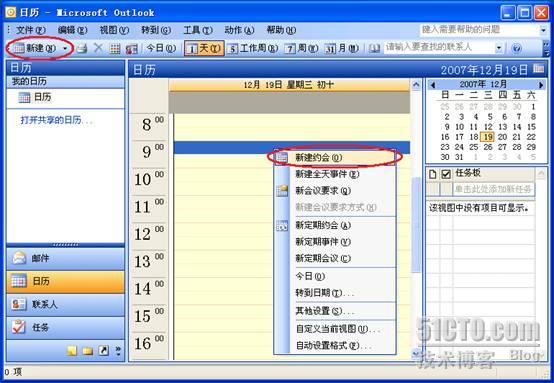The height and width of the screenshot is (383, 554).
Task: Open the 日历 navigation pane button
Action: tap(65, 281)
